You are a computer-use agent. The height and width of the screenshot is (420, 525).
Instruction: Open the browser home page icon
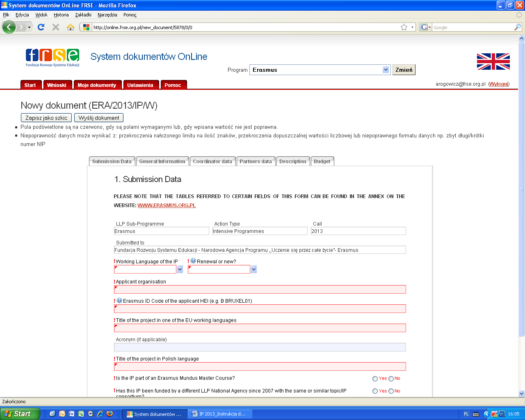pyautogui.click(x=71, y=27)
